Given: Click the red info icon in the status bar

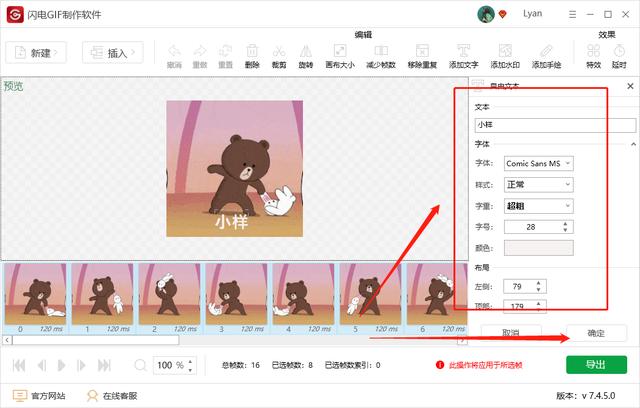Looking at the screenshot, I should coord(440,365).
